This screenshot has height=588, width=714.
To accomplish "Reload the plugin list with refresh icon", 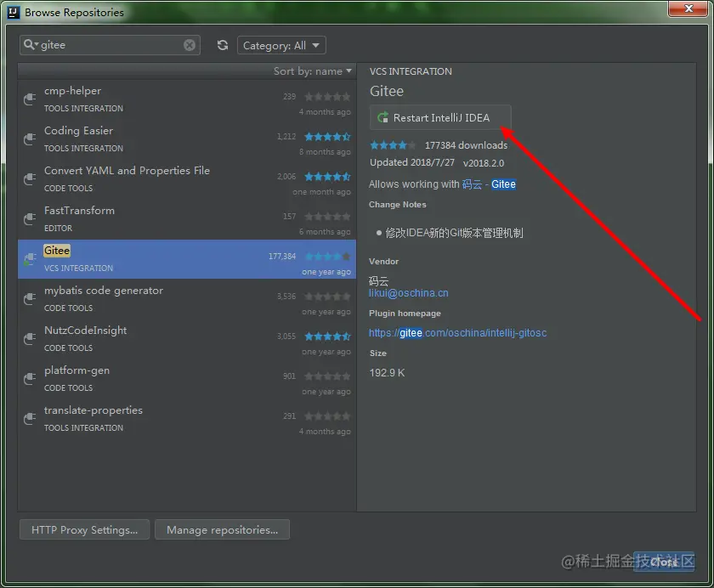I will (x=223, y=45).
